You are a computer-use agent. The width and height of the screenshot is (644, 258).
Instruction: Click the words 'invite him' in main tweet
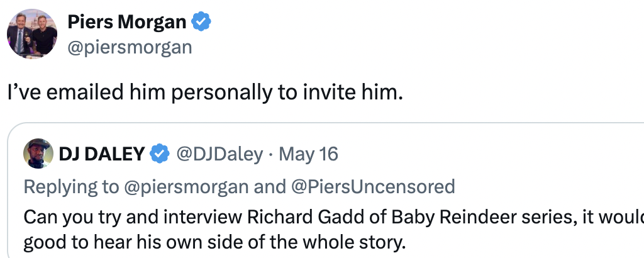352,93
